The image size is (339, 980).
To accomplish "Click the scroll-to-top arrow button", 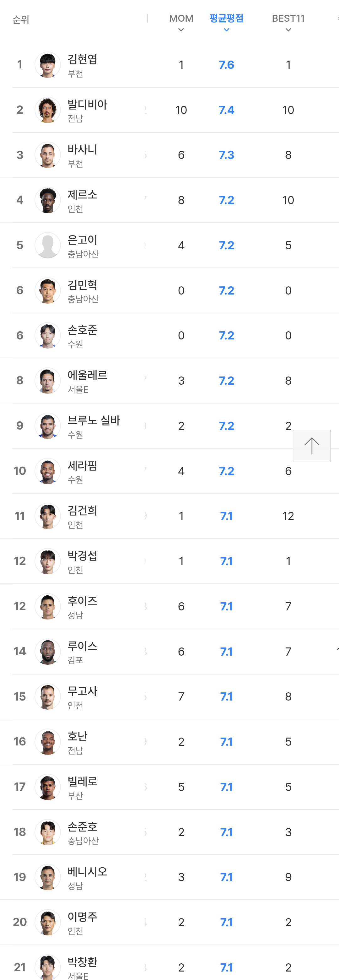I will pyautogui.click(x=312, y=446).
